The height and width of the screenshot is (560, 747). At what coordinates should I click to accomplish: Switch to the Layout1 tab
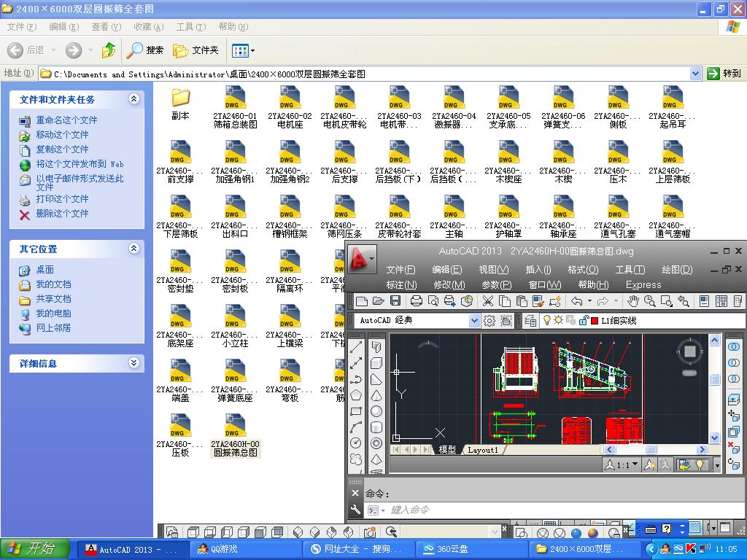pos(483,450)
